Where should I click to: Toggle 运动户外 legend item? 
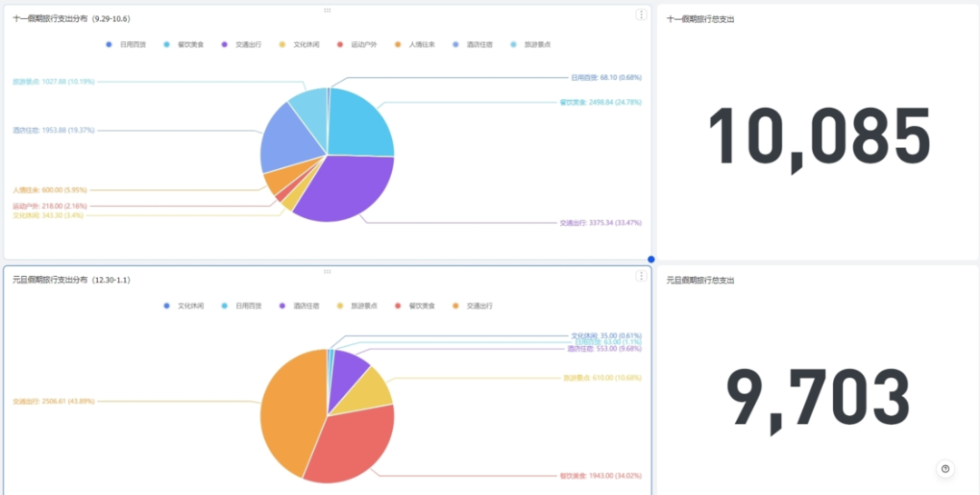click(x=358, y=45)
